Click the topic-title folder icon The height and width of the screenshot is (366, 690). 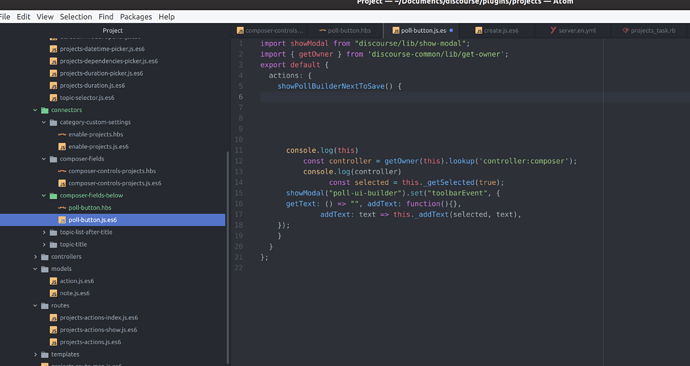pos(53,244)
